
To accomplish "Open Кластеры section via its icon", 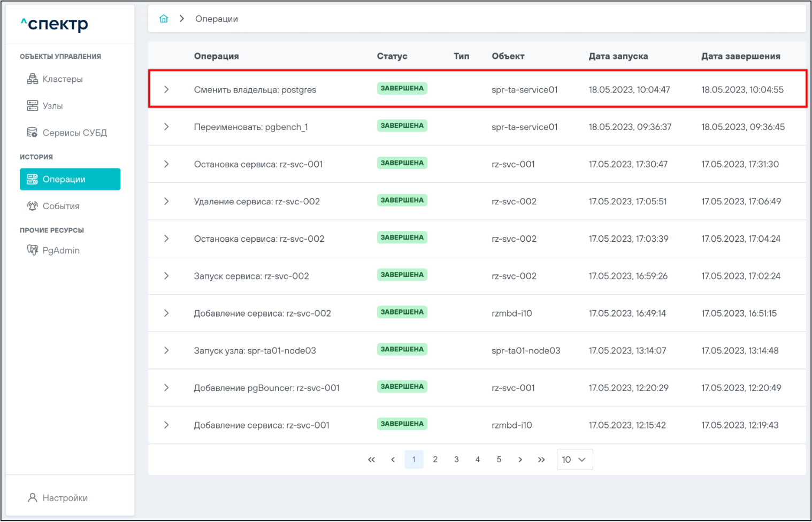I will click(32, 79).
